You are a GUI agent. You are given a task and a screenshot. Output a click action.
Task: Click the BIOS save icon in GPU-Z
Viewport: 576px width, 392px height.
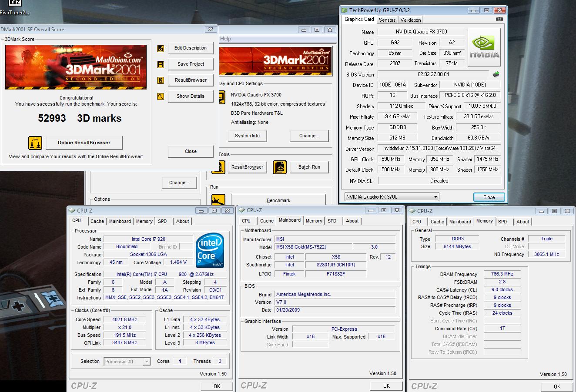coord(496,74)
